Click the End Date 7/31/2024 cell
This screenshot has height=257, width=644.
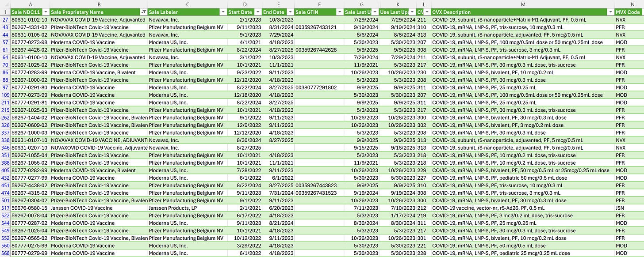point(278,193)
